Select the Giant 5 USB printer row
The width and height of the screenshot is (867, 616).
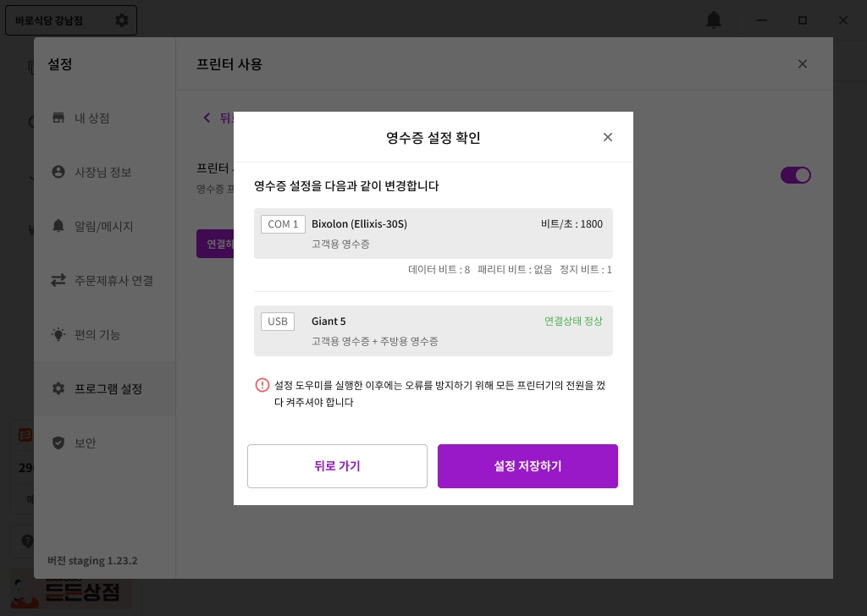coord(433,331)
